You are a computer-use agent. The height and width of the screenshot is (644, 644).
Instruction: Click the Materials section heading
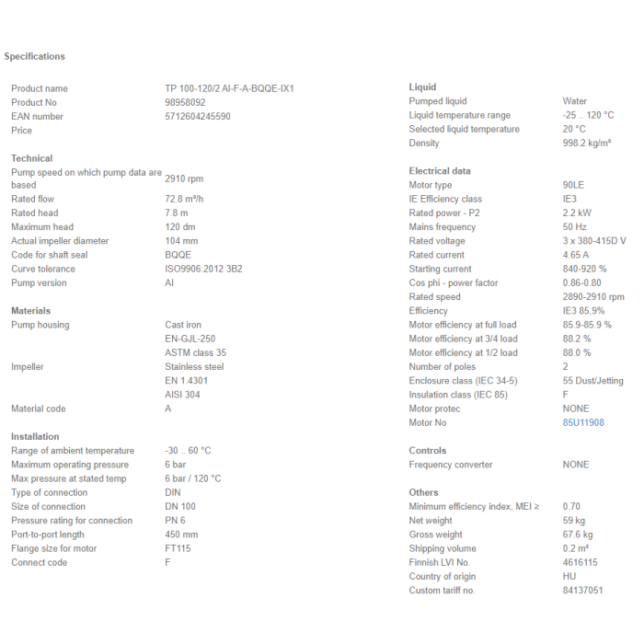pos(30,311)
